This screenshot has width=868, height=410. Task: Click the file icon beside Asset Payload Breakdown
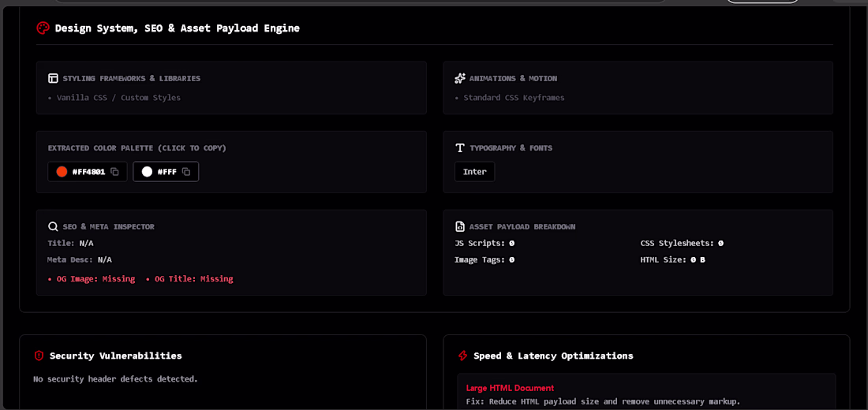click(x=459, y=226)
